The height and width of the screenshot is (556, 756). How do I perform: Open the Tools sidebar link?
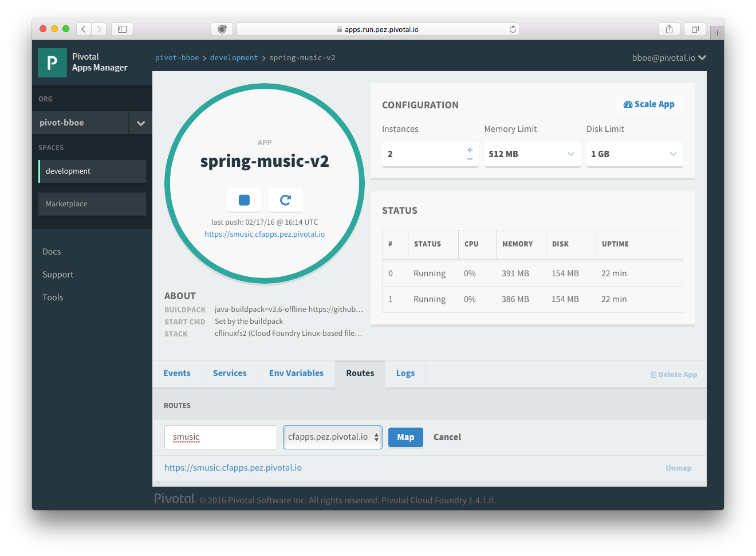click(53, 297)
